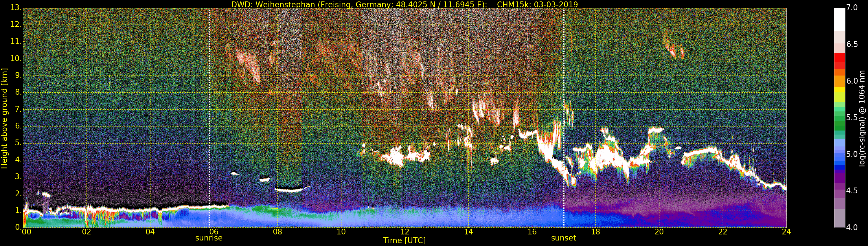This screenshot has width=868, height=246.
Task: Click the '6.5' colorbar tick label
Action: point(852,45)
